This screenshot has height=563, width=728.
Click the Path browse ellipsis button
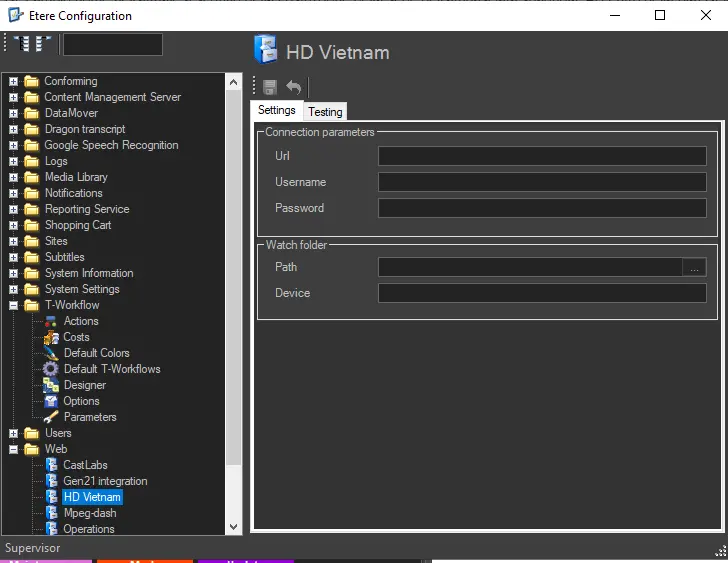pos(694,267)
